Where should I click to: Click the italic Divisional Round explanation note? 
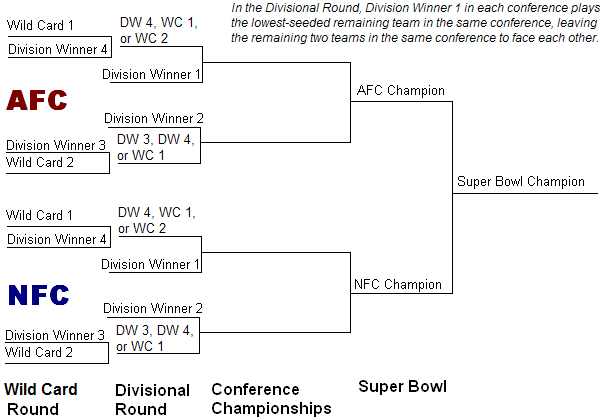pos(414,23)
